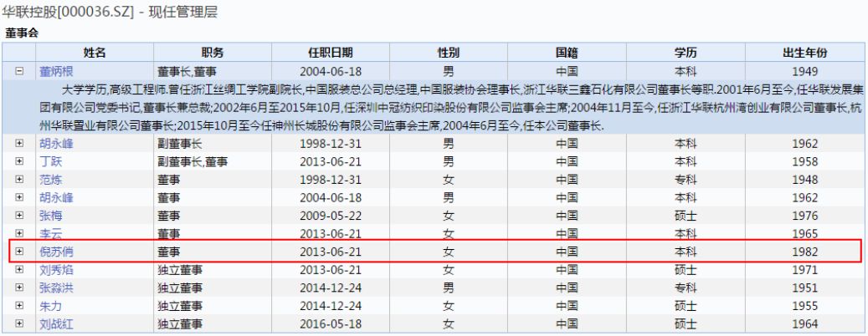Open the 丁跃 name link
The height and width of the screenshot is (336, 868).
pyautogui.click(x=50, y=162)
